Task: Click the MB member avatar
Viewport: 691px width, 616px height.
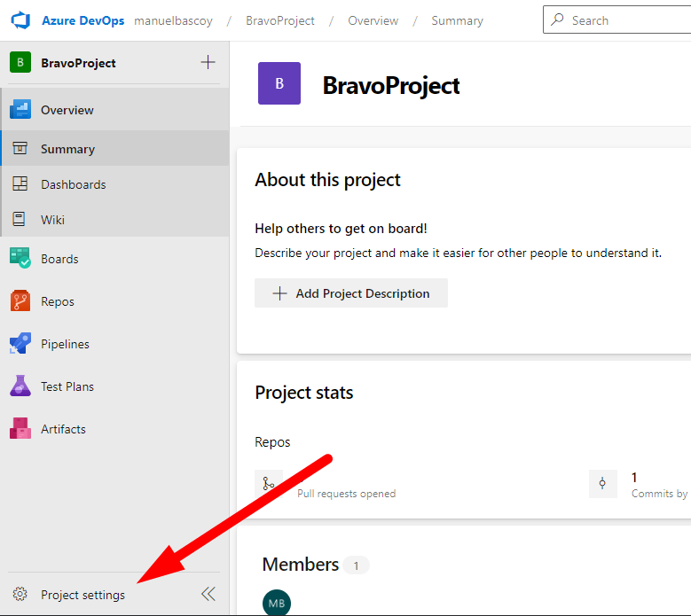Action: (277, 604)
